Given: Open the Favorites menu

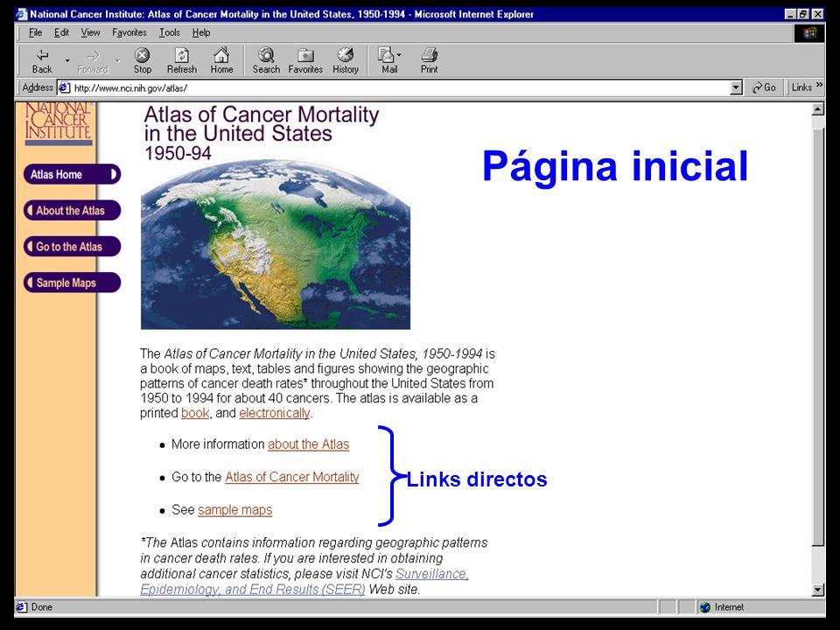Looking at the screenshot, I should 129,32.
